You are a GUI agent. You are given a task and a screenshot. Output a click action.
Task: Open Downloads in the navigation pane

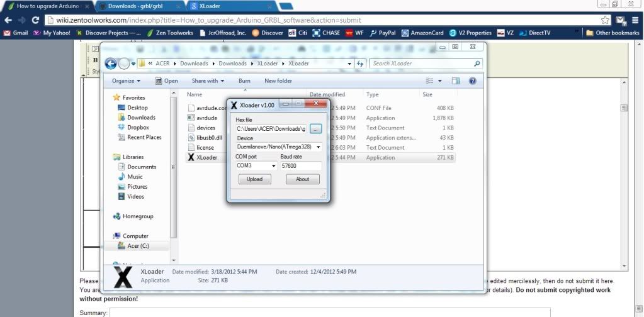[x=141, y=117]
